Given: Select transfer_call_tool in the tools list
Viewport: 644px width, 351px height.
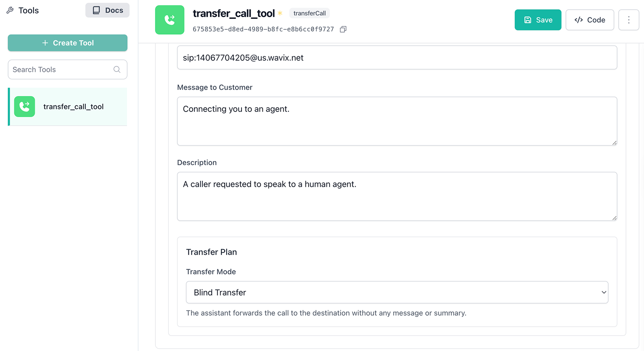Looking at the screenshot, I should [73, 107].
